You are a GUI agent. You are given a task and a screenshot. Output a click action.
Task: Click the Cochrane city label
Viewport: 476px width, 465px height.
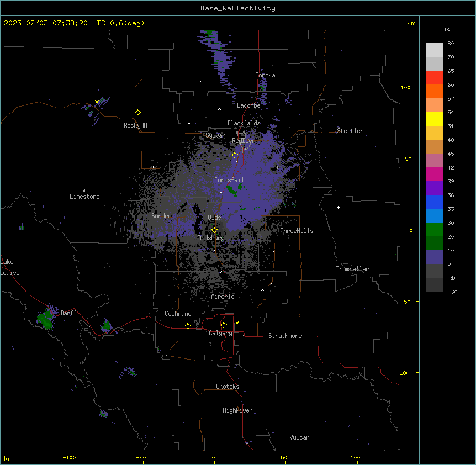pyautogui.click(x=178, y=314)
